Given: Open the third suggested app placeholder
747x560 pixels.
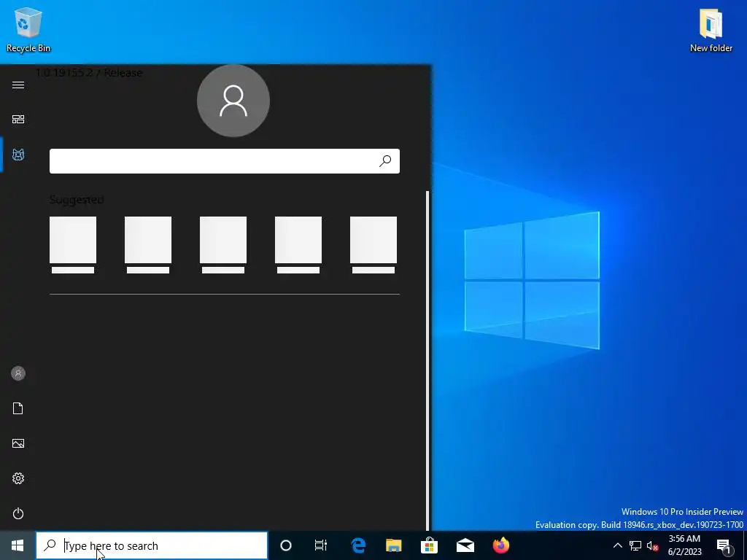Looking at the screenshot, I should 223,245.
